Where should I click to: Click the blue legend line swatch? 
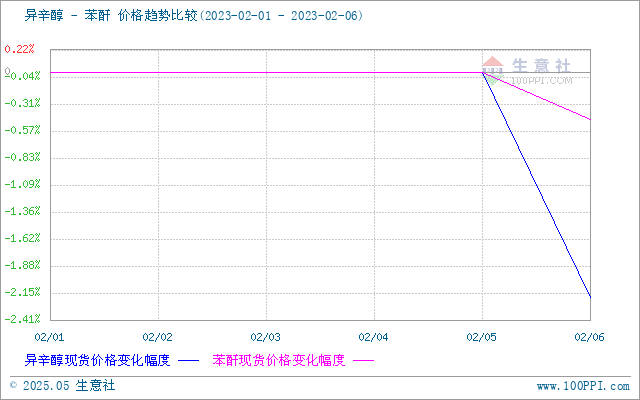pyautogui.click(x=189, y=361)
